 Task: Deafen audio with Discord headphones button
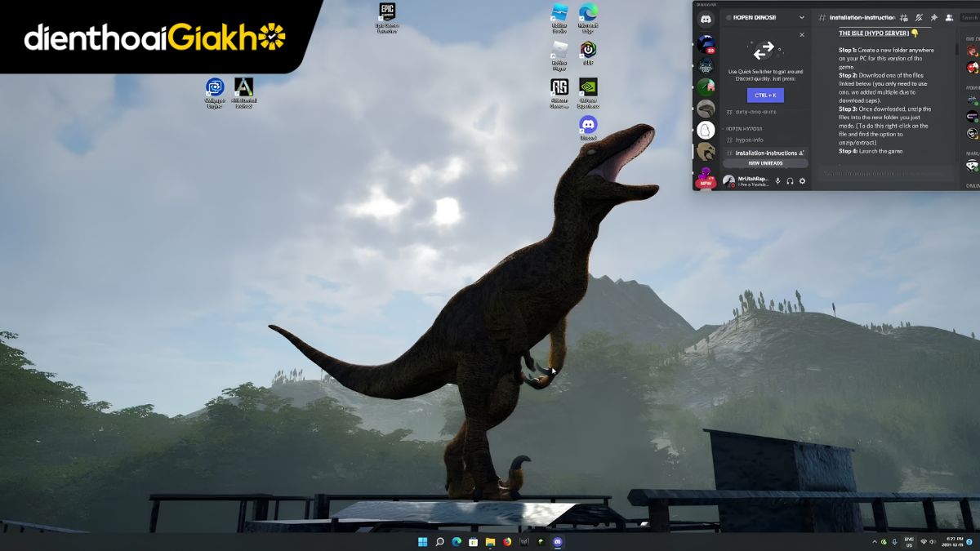(790, 181)
